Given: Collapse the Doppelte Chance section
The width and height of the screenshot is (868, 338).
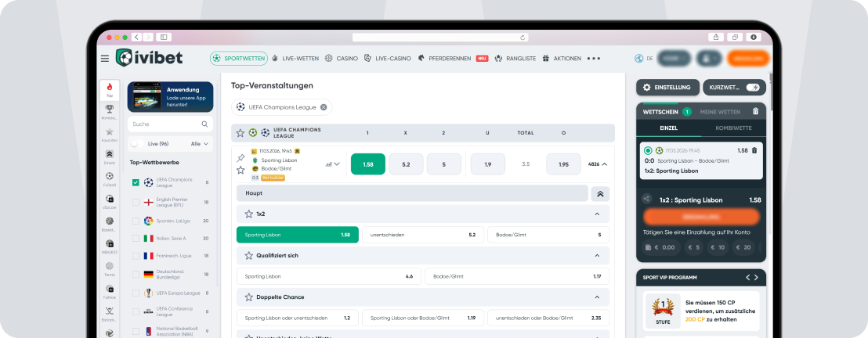Looking at the screenshot, I should coord(597,297).
